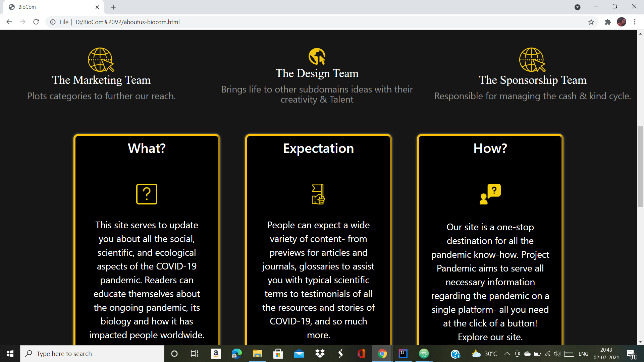Open Dropbox from the taskbar

point(320,354)
